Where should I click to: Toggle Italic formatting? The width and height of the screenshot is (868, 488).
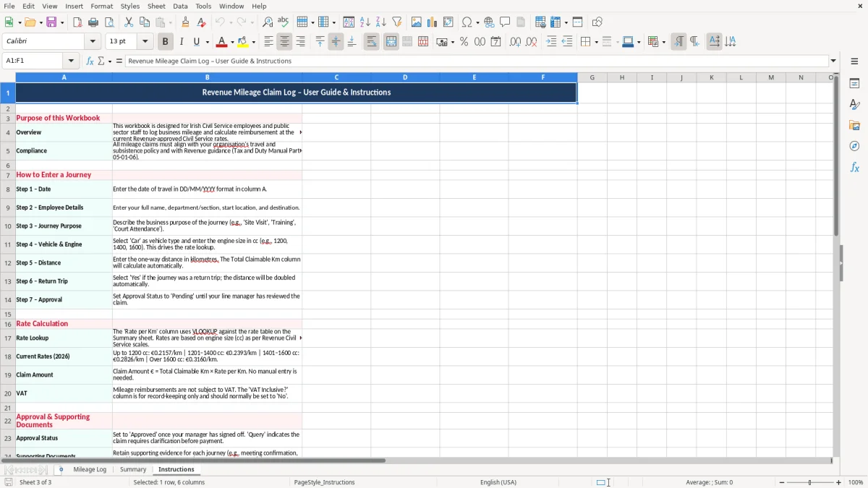tap(181, 42)
